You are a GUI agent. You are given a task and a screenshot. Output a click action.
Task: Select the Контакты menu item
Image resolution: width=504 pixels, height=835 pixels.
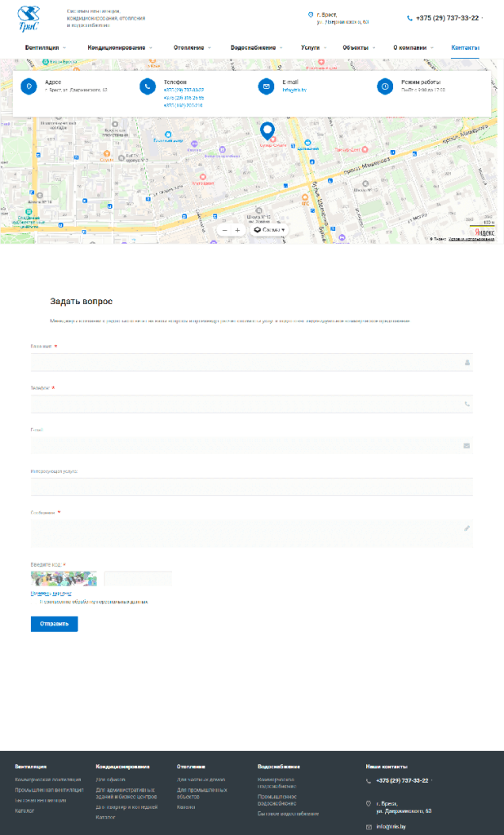point(465,48)
